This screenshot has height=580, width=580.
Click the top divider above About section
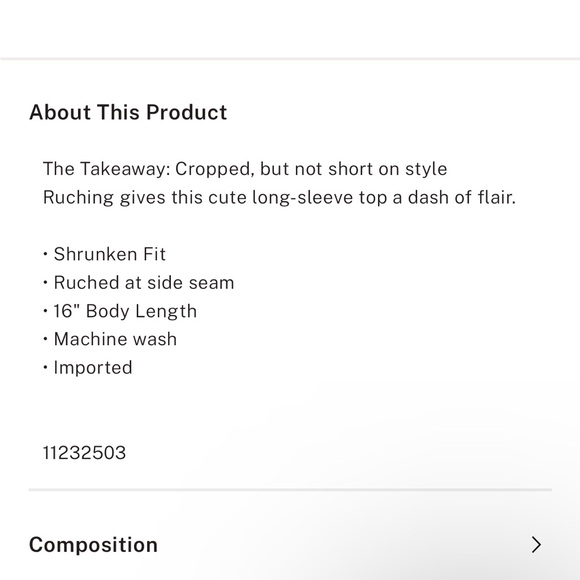tap(290, 58)
